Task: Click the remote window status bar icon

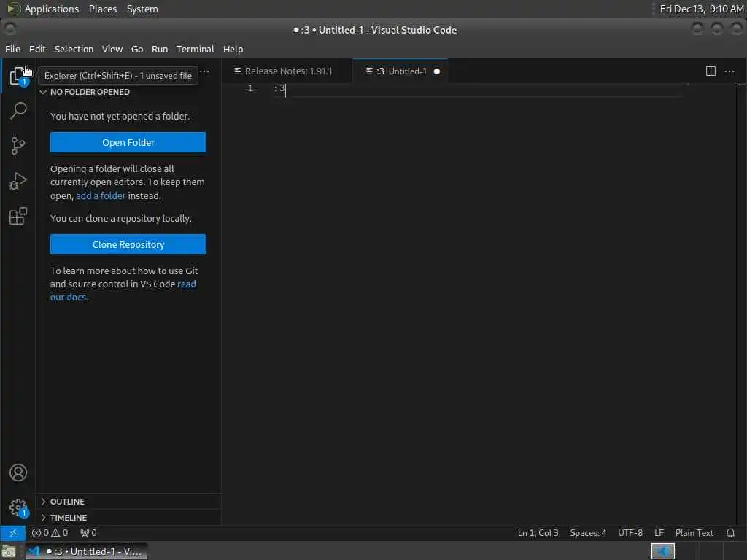Action: (x=13, y=533)
